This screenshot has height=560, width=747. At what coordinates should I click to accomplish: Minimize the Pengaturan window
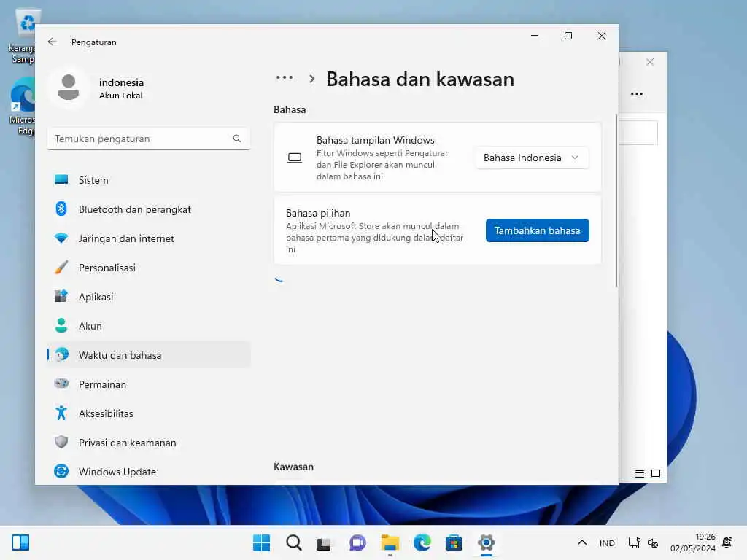535,36
